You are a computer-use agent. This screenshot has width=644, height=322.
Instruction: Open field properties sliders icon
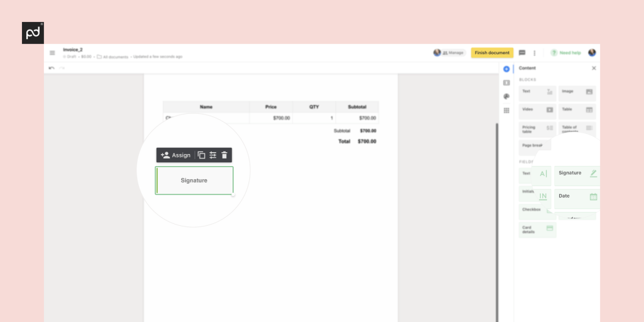pos(213,155)
